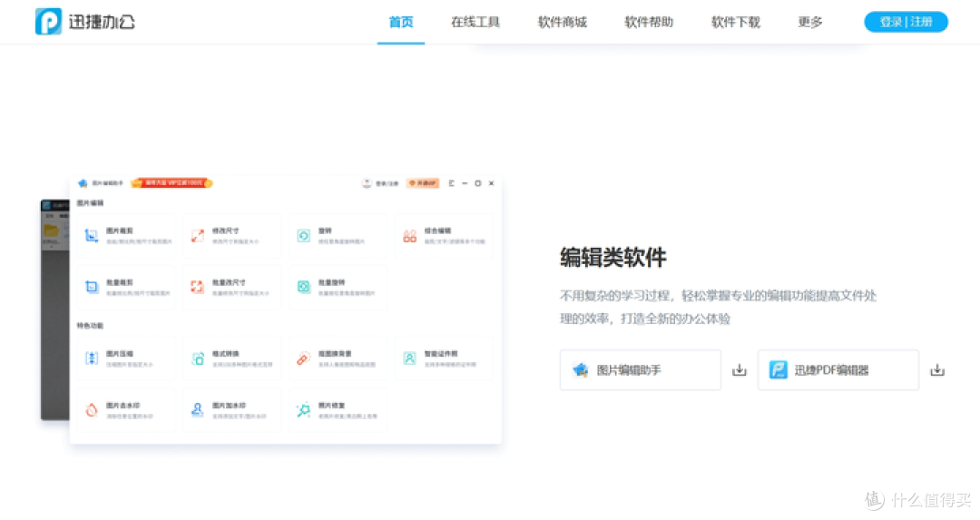Click the 图片编辑助手 product button

pos(640,370)
